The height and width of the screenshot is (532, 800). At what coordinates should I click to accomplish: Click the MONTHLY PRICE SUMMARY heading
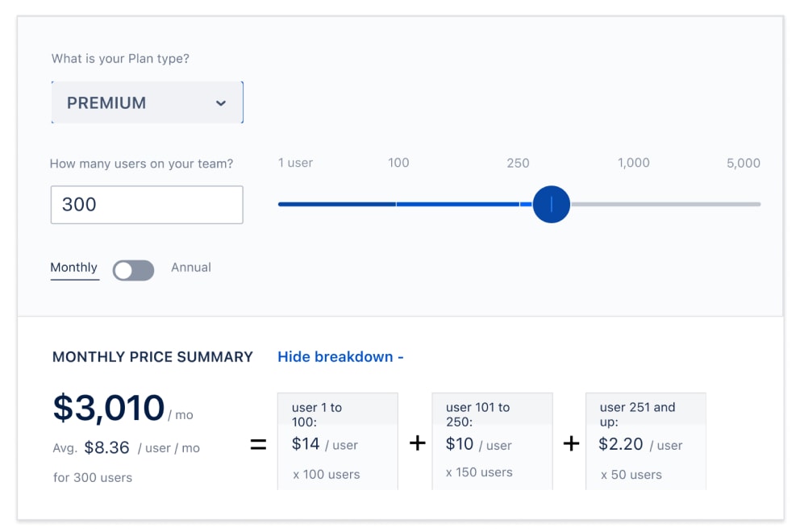pos(152,356)
